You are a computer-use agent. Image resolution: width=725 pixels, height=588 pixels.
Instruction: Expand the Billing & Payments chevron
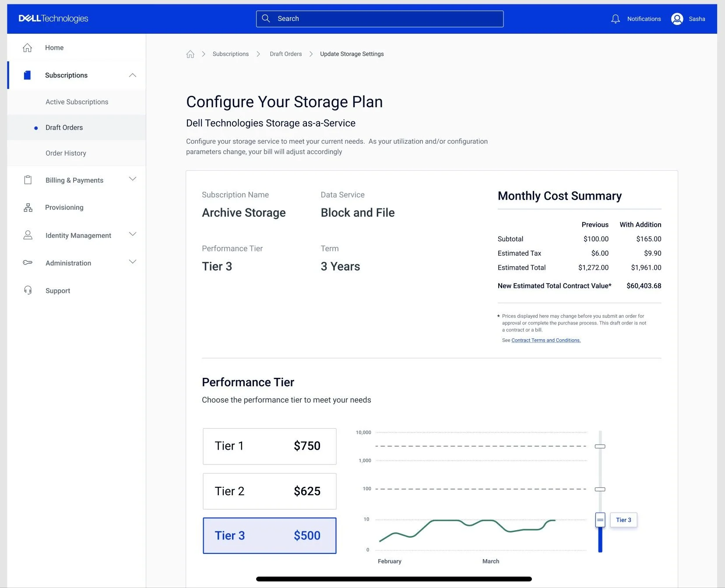point(133,179)
